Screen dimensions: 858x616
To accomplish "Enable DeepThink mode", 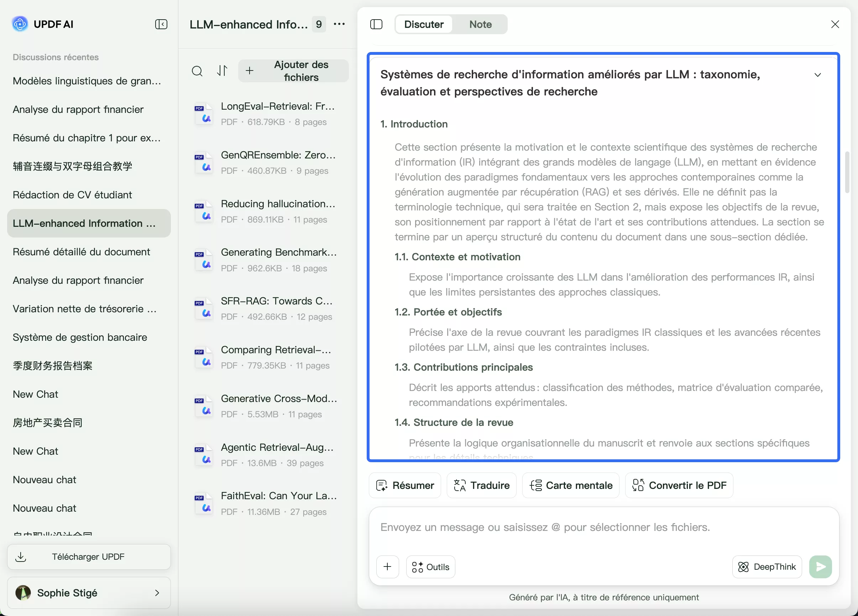I will click(767, 567).
